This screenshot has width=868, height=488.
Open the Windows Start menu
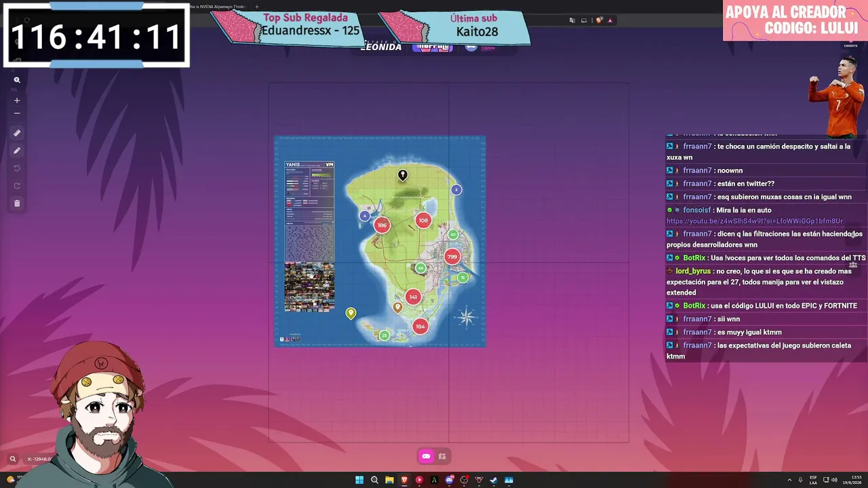coord(359,480)
